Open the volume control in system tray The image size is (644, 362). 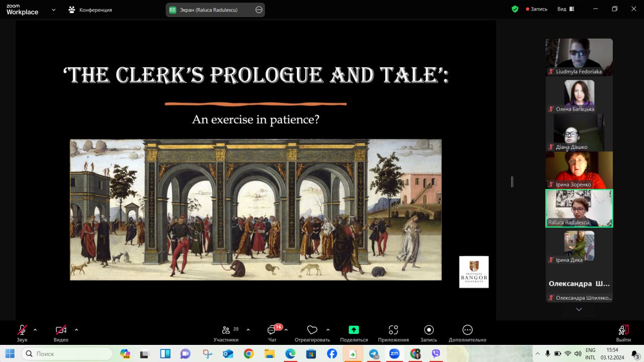[578, 353]
